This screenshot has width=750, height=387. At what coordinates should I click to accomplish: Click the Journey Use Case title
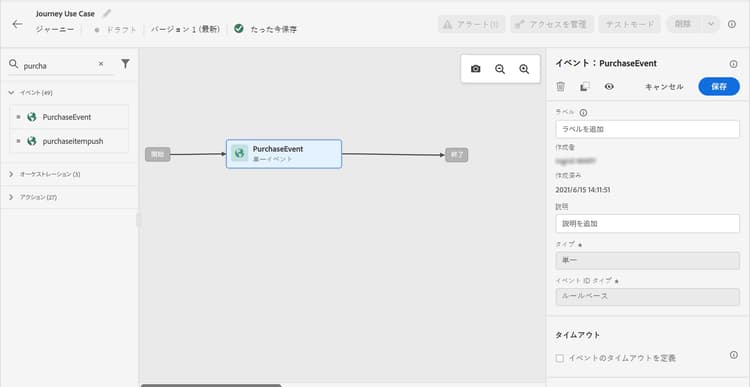coord(65,14)
